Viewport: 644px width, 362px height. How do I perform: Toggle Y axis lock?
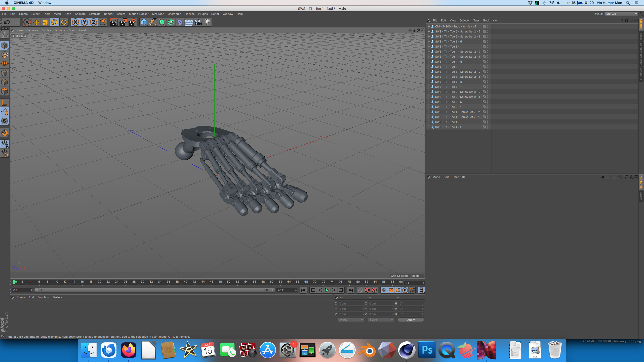[85, 22]
